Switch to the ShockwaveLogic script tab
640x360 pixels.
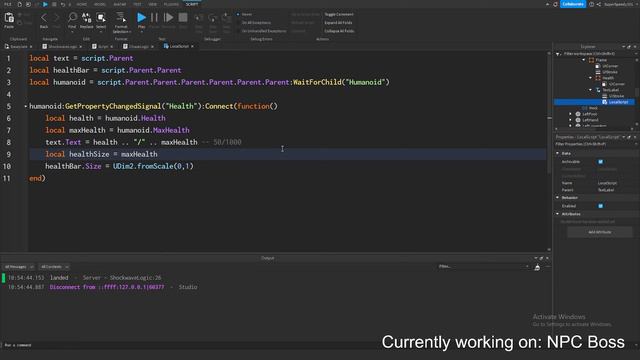click(x=62, y=47)
